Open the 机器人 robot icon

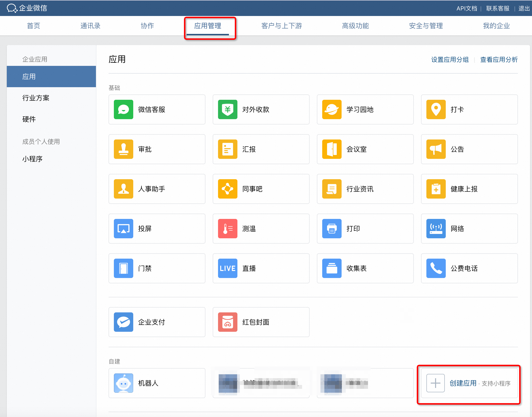click(x=123, y=383)
